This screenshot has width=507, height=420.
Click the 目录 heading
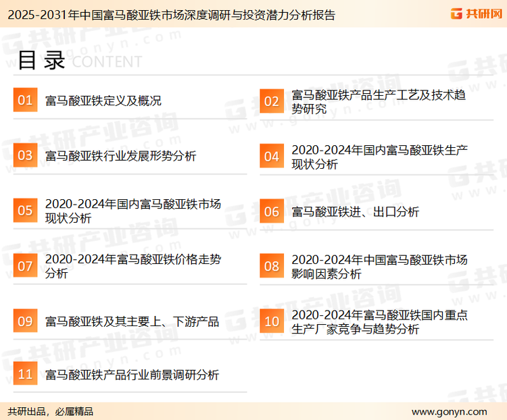click(41, 60)
